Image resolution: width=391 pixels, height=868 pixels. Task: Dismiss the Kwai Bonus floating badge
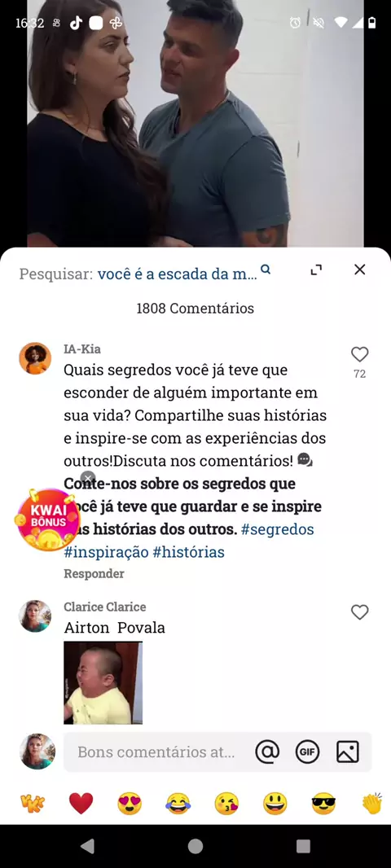87,478
